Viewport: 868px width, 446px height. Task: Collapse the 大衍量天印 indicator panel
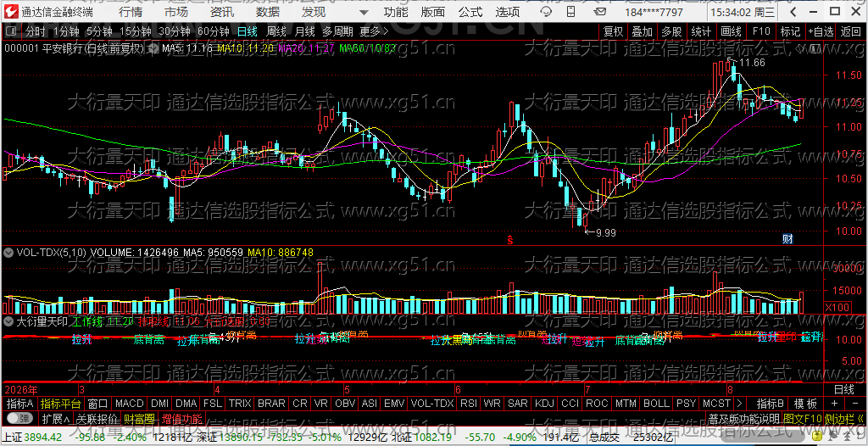pyautogui.click(x=8, y=321)
